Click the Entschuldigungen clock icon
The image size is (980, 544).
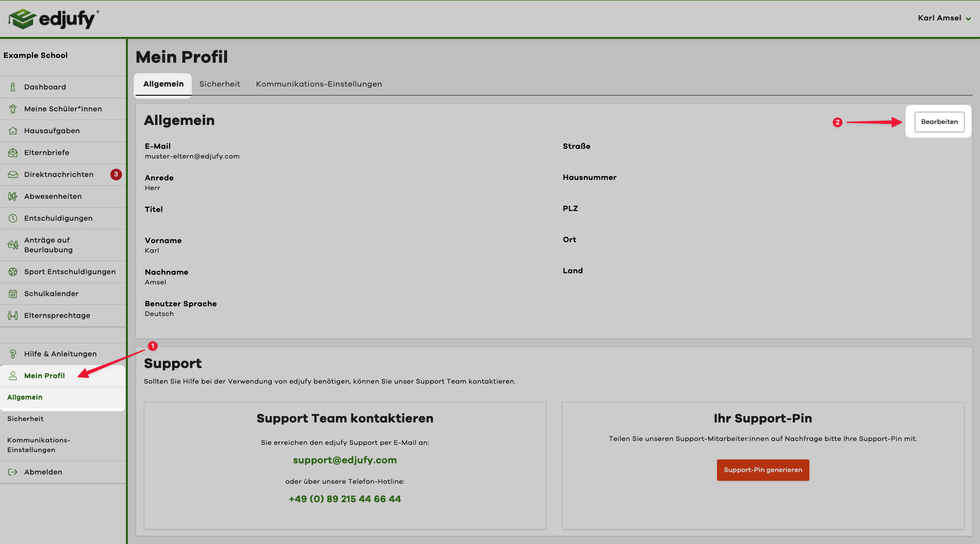(x=13, y=218)
